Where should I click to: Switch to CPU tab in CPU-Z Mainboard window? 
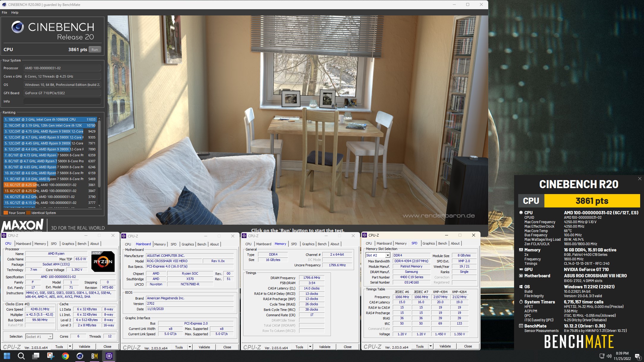tap(128, 244)
